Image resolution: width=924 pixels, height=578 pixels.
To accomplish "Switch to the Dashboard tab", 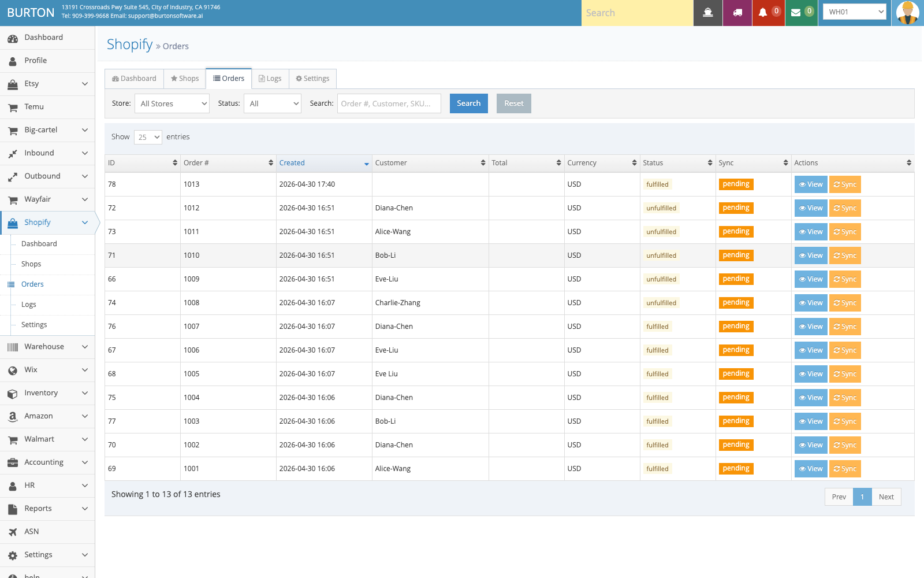I will [x=134, y=79].
